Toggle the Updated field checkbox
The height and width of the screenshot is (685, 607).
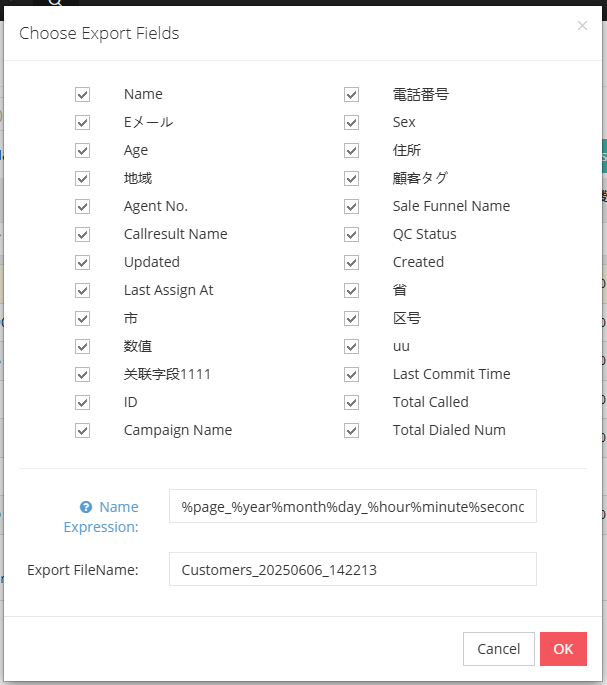(82, 262)
